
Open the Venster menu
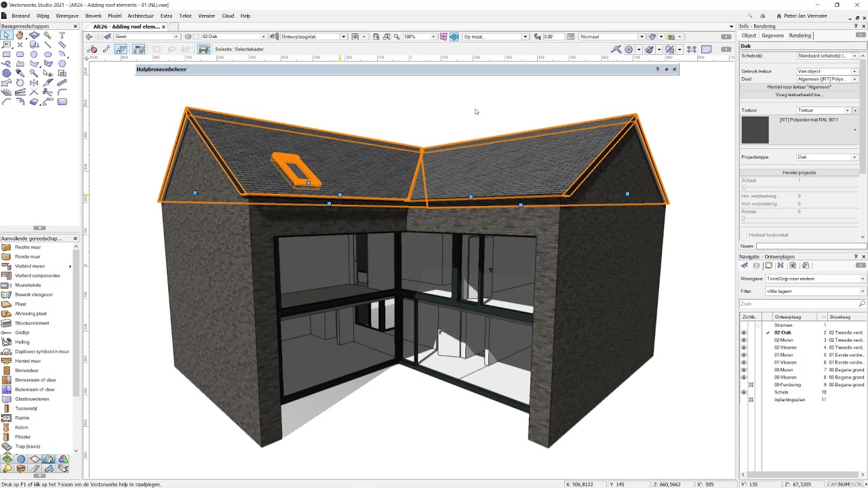pos(206,16)
